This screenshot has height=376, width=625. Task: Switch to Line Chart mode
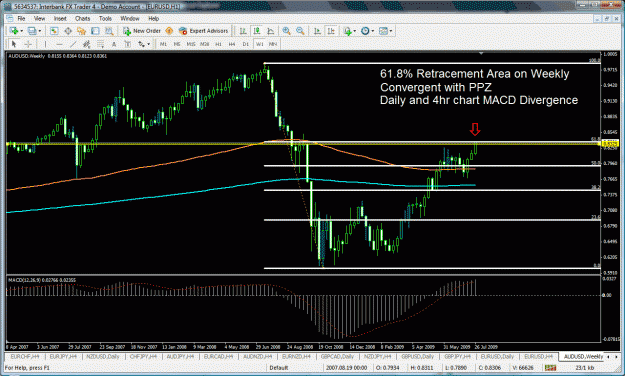[x=271, y=31]
